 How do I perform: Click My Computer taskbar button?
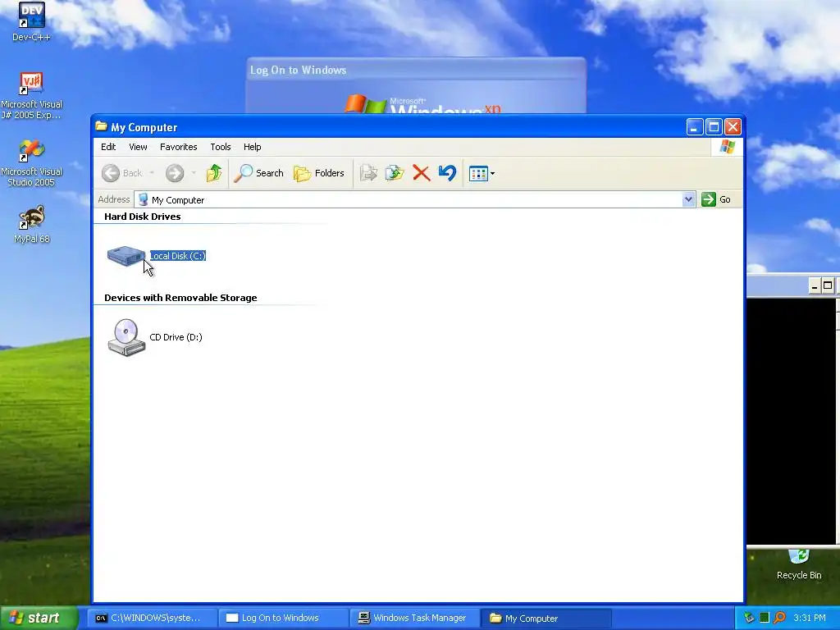pos(546,619)
